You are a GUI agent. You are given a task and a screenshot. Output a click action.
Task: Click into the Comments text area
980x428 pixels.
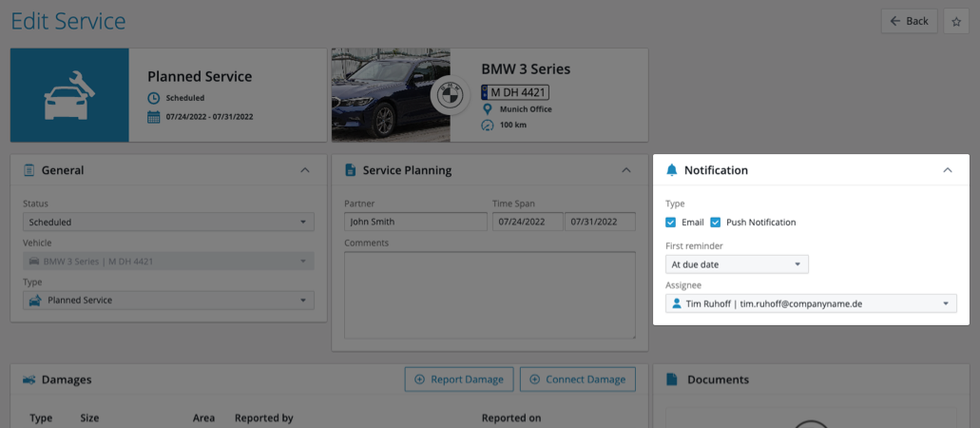click(490, 294)
